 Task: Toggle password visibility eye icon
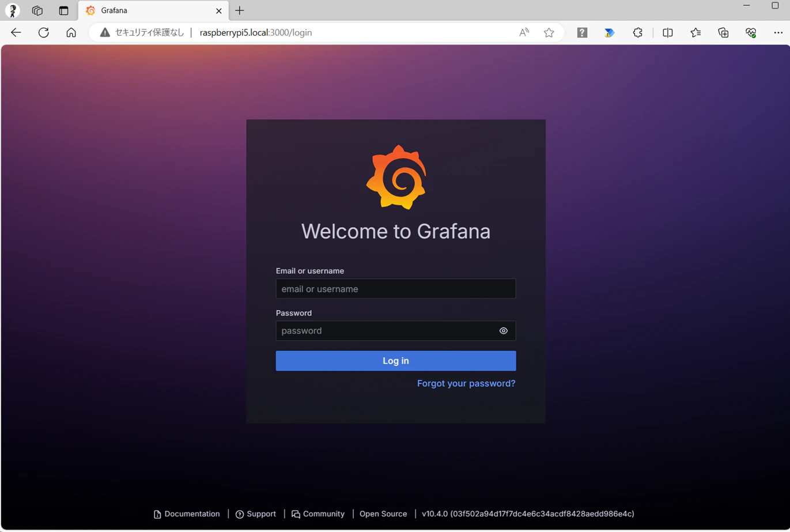(504, 331)
